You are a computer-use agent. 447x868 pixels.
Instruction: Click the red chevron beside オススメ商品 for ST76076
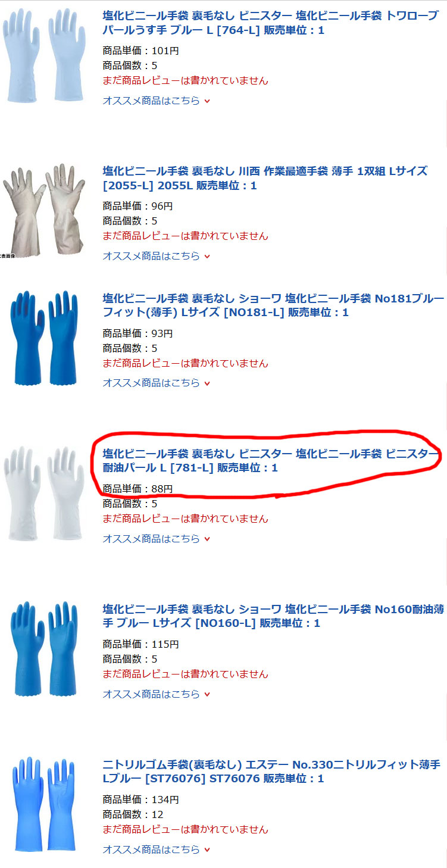[207, 850]
